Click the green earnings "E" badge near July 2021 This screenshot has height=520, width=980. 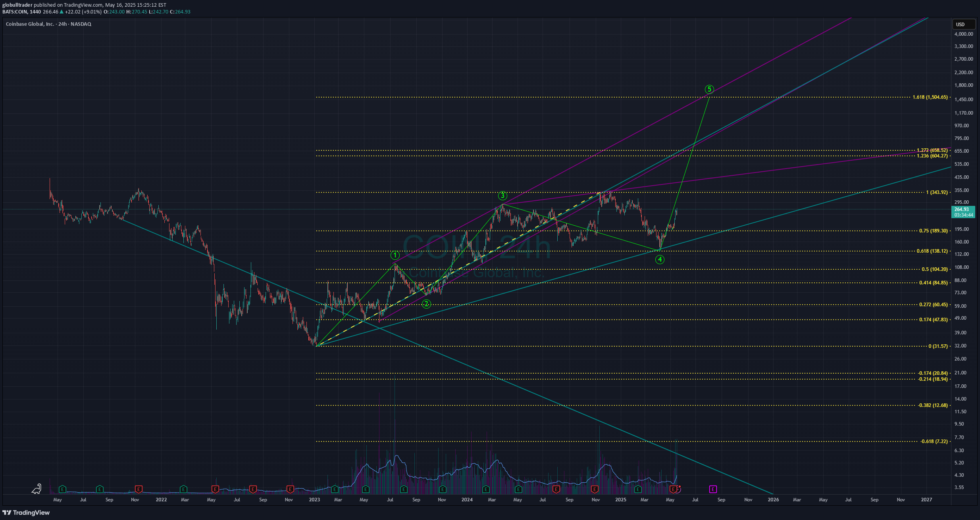100,489
